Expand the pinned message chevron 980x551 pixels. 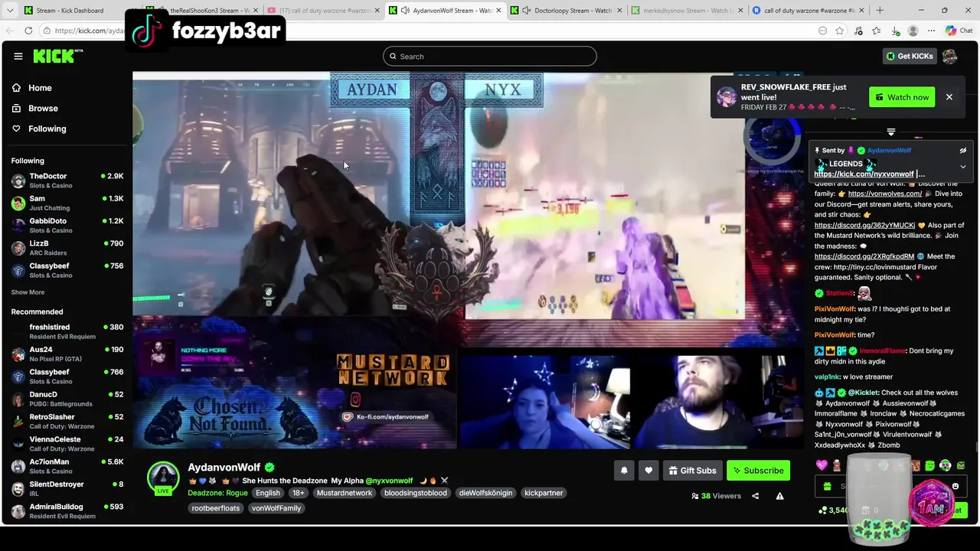pos(963,166)
